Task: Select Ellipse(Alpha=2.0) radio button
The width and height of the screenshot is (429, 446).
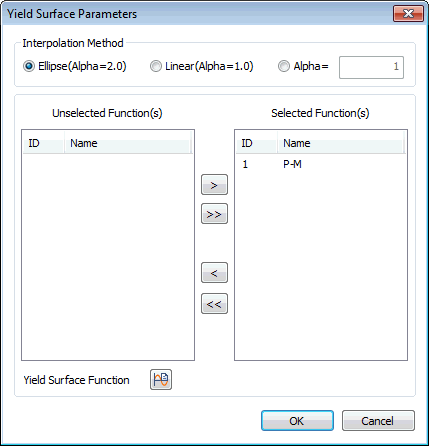Action: [x=29, y=66]
